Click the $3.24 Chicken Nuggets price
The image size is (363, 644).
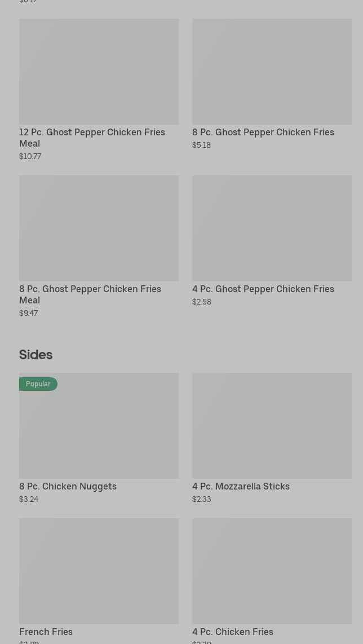point(29,499)
